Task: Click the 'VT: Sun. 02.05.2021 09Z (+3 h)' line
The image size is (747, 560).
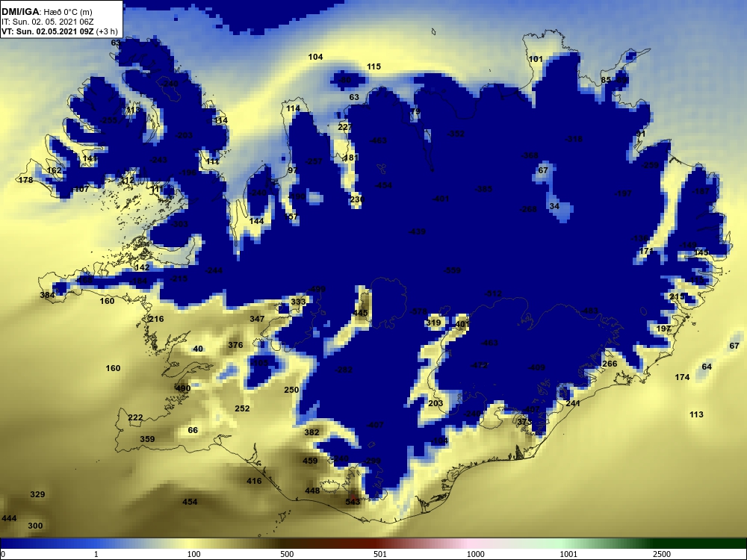Action: click(x=60, y=32)
